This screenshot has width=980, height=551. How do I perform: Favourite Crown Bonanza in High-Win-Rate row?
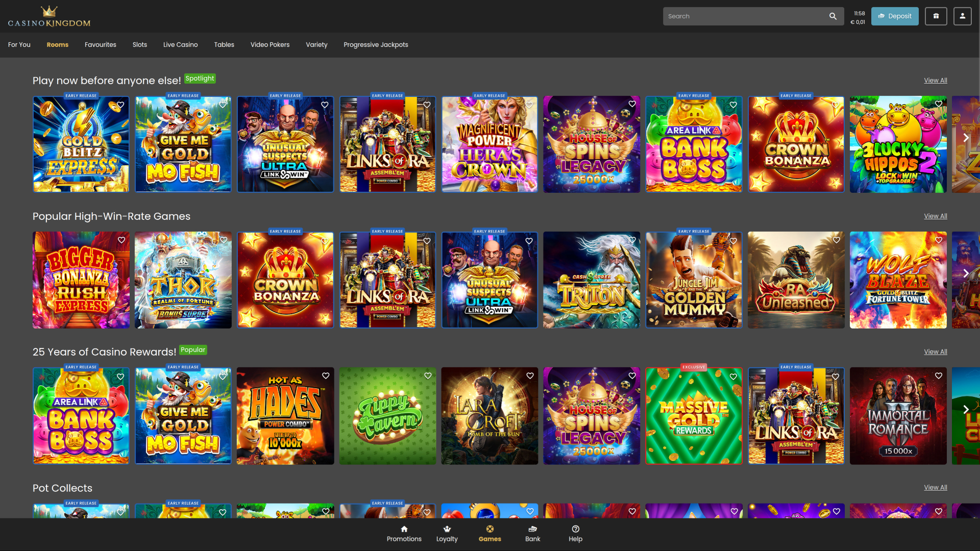coord(325,240)
